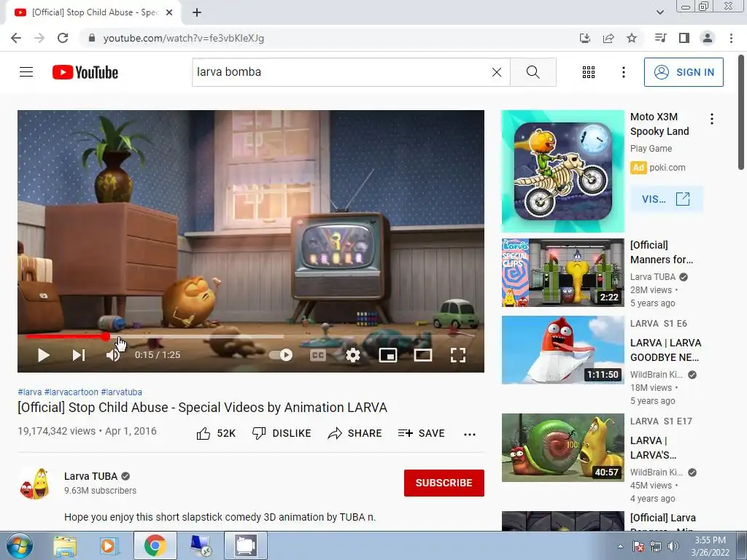Share this video
This screenshot has width=747, height=560.
(355, 433)
